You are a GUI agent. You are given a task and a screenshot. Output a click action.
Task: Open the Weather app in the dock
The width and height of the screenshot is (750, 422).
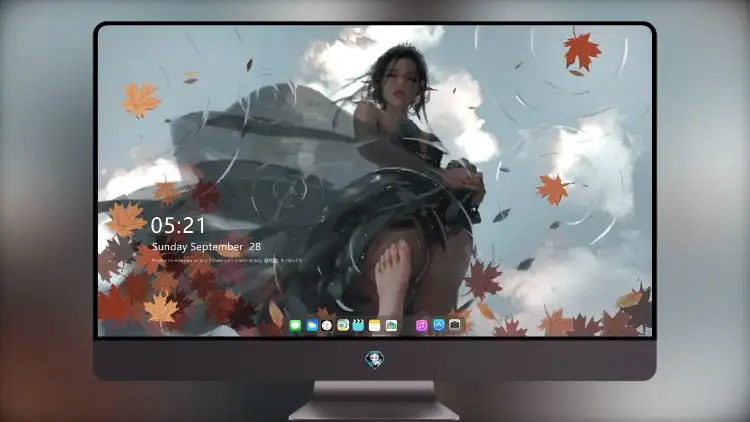[312, 326]
